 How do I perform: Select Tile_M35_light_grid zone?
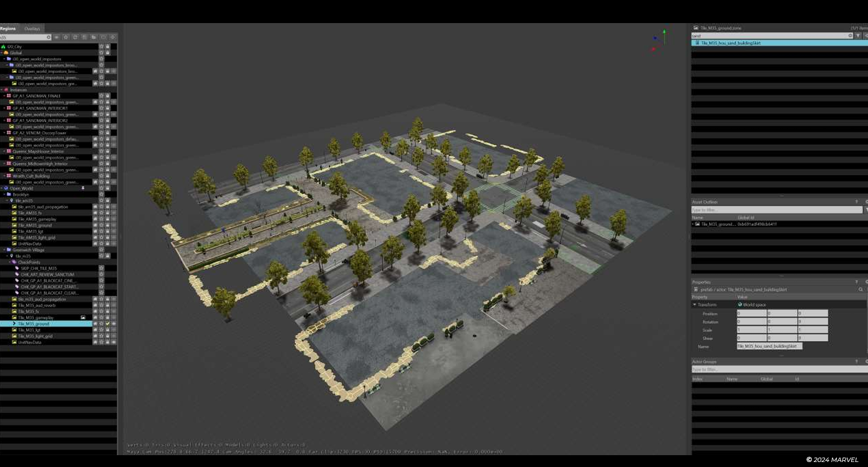coord(35,336)
